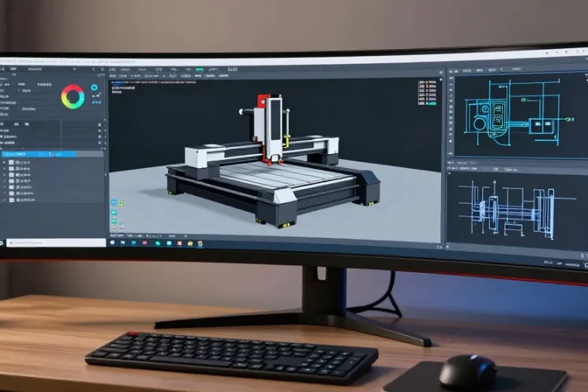The height and width of the screenshot is (392, 588).
Task: Click the last item in right panel top toolbar
Action: pyautogui.click(x=516, y=69)
